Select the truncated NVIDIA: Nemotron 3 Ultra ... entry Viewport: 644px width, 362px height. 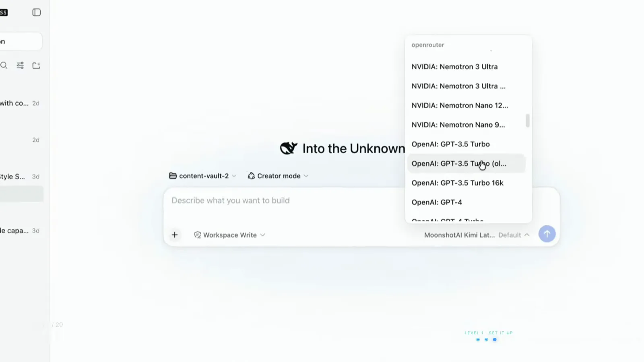click(466, 86)
